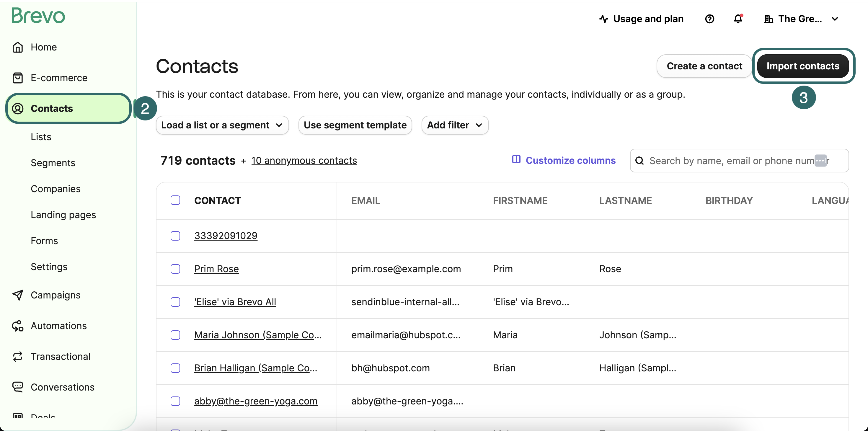Open the 'Elise' via Brevo All contact
The image size is (868, 431).
point(235,302)
